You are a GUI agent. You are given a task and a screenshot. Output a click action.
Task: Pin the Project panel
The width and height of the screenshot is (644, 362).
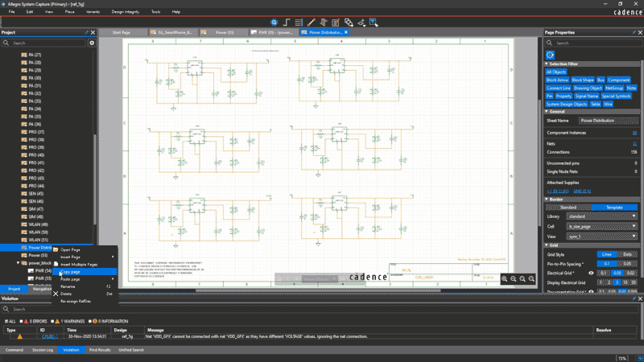tap(87, 32)
